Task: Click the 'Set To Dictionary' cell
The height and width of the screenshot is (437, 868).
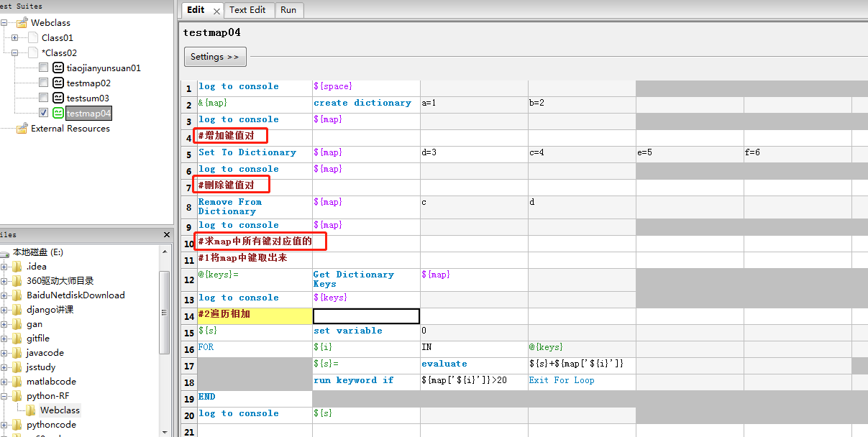Action: (255, 154)
